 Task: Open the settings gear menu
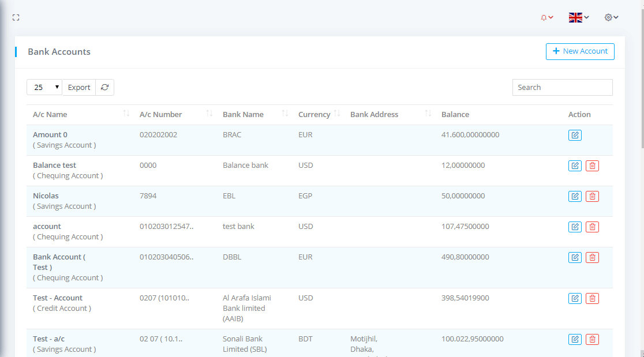[611, 18]
